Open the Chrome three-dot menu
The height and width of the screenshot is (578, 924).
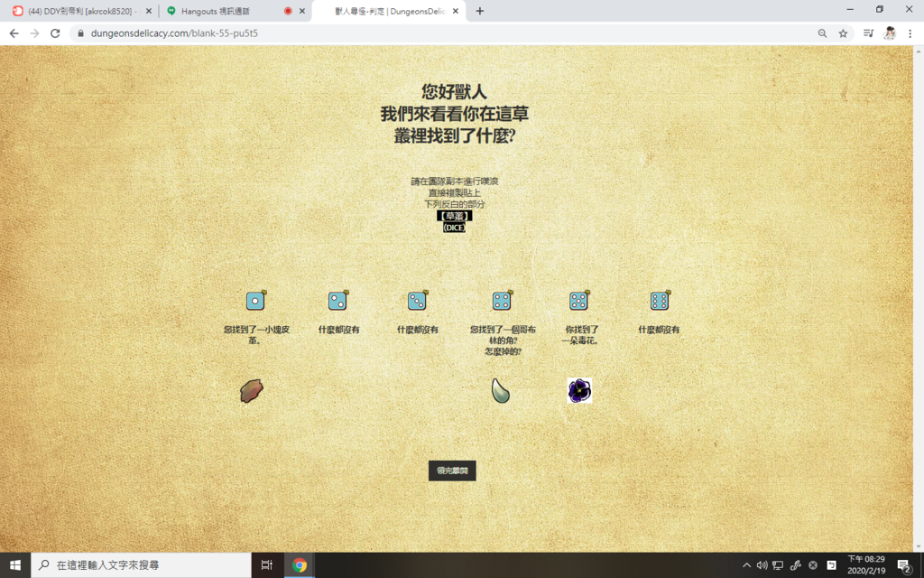[x=910, y=33]
